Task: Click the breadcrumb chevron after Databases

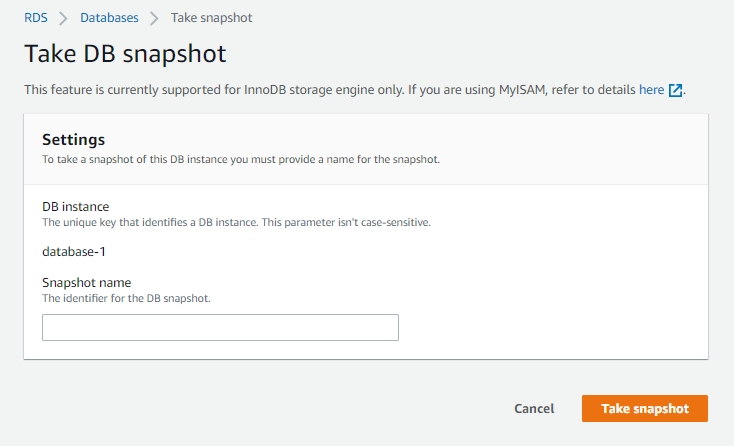Action: (x=154, y=18)
